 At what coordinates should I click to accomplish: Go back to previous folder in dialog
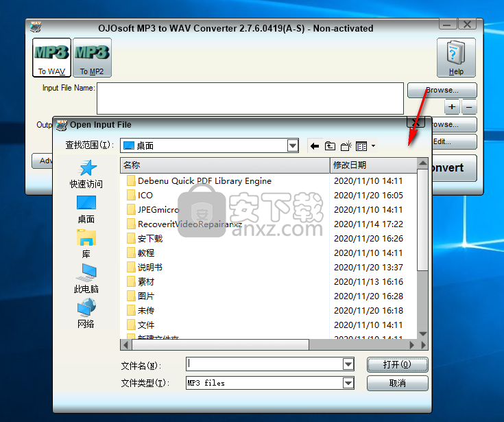[315, 146]
